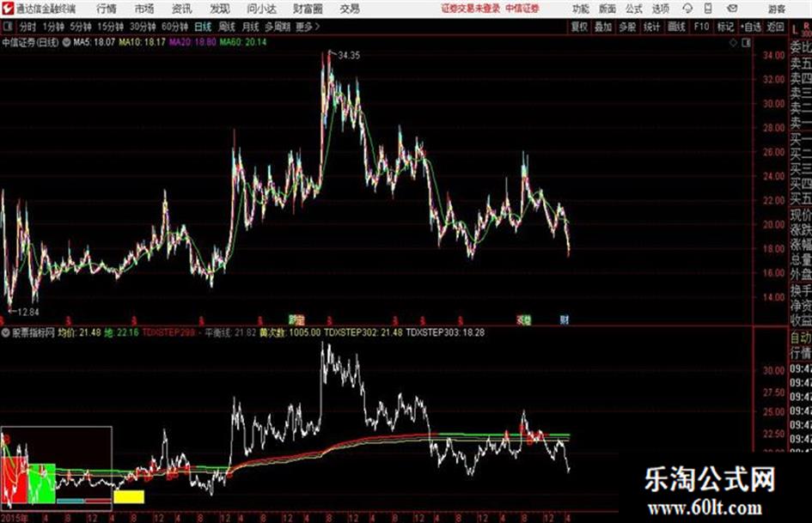Click the 画线 drawing button
812x523 pixels.
pyautogui.click(x=677, y=27)
